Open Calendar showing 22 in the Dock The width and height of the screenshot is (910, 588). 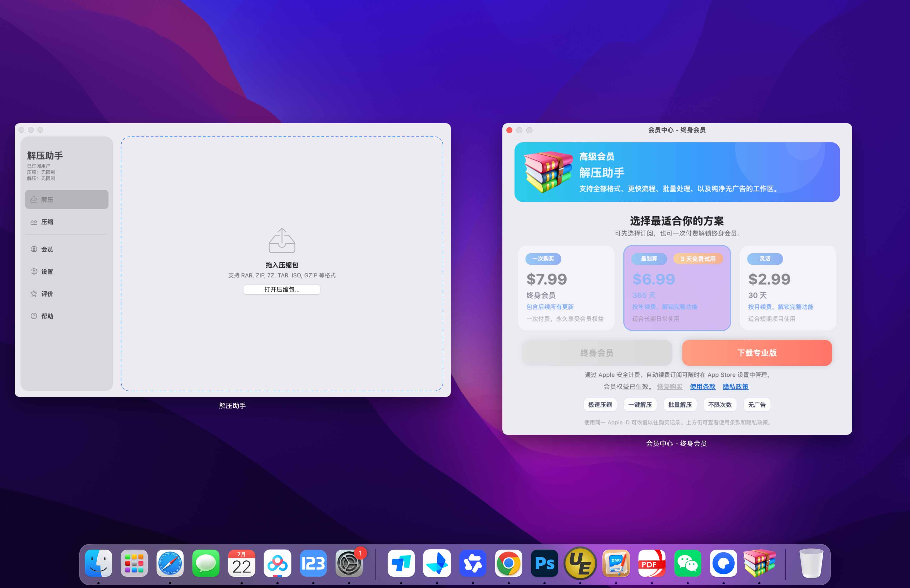coord(242,563)
